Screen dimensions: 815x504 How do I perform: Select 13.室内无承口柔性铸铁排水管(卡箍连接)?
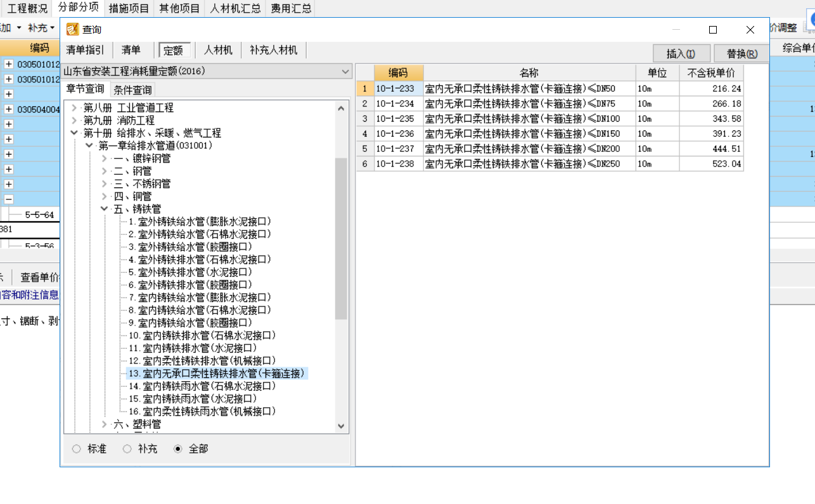(x=217, y=374)
